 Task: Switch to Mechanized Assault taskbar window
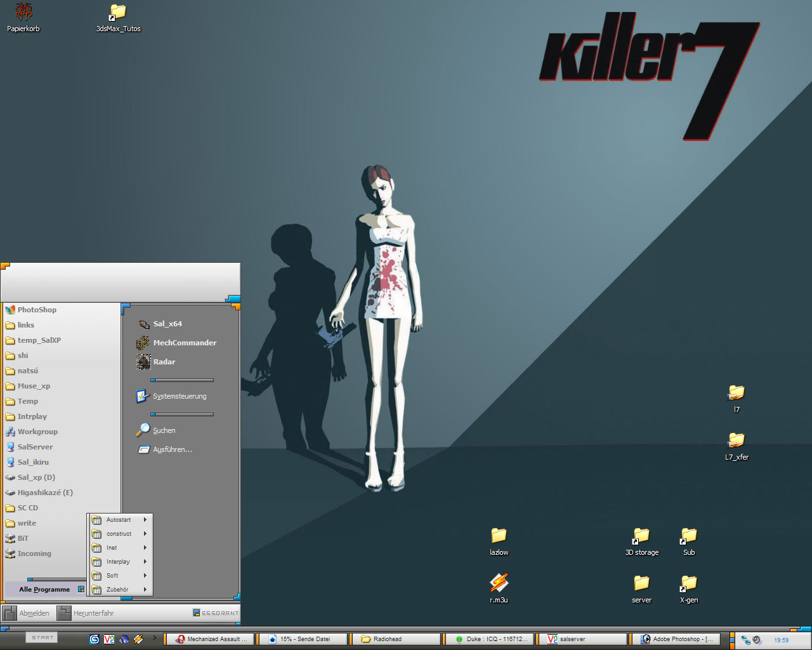(x=210, y=639)
